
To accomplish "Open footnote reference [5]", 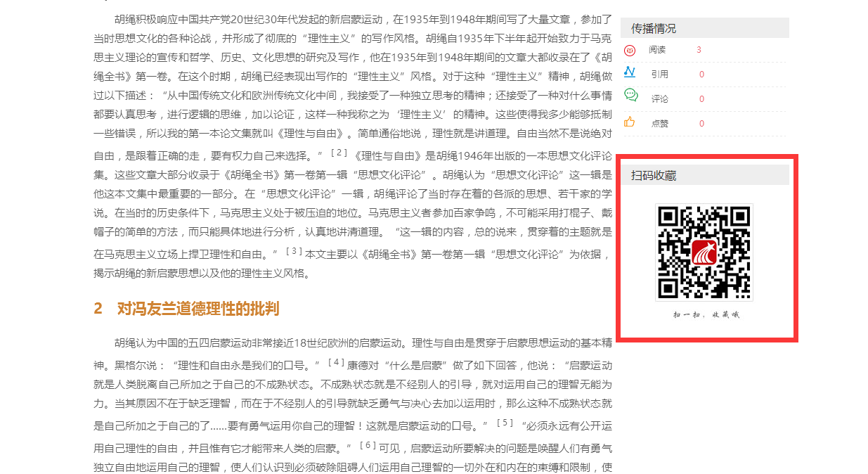I will pyautogui.click(x=505, y=423).
